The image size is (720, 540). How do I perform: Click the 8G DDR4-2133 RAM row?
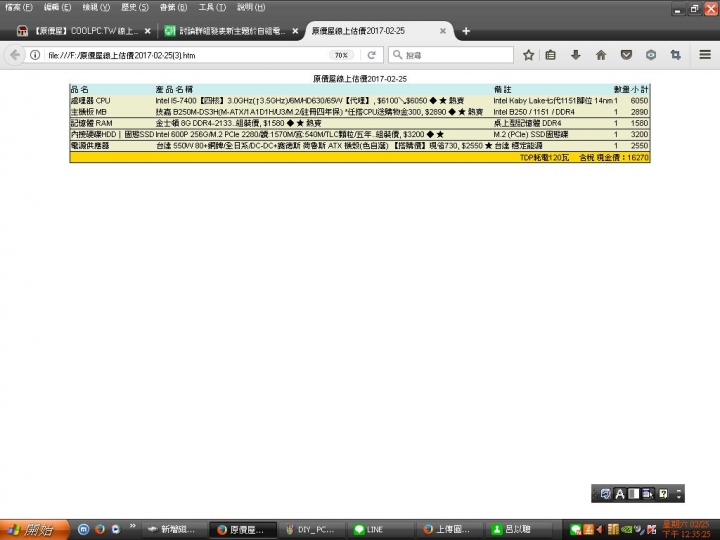pyautogui.click(x=360, y=123)
